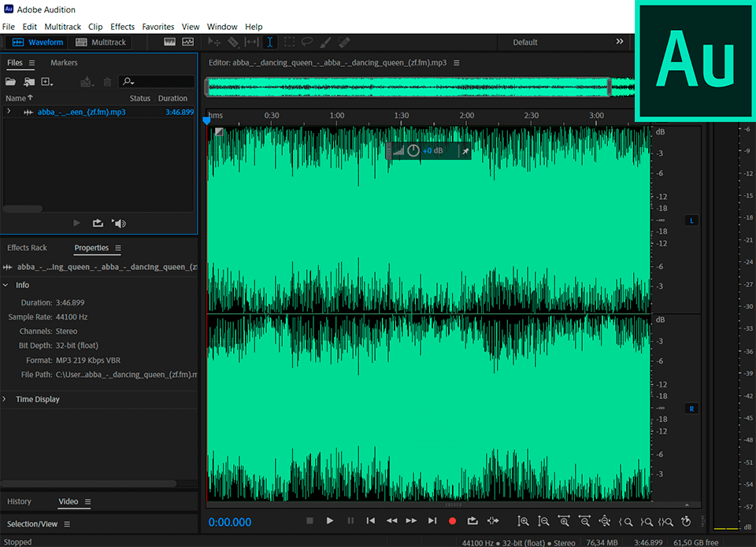Screen dimensions: 756x547
Task: Toggle the right channel R button
Action: (x=691, y=408)
